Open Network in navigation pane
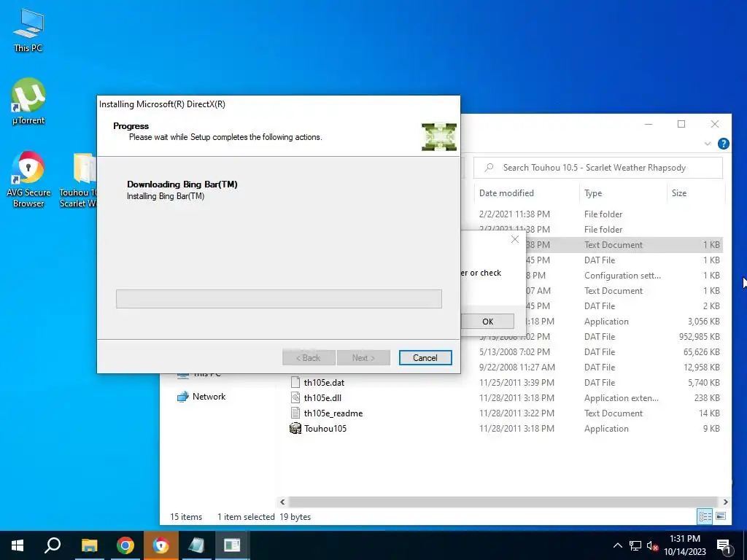Screen dimensions: 747x560 point(209,396)
